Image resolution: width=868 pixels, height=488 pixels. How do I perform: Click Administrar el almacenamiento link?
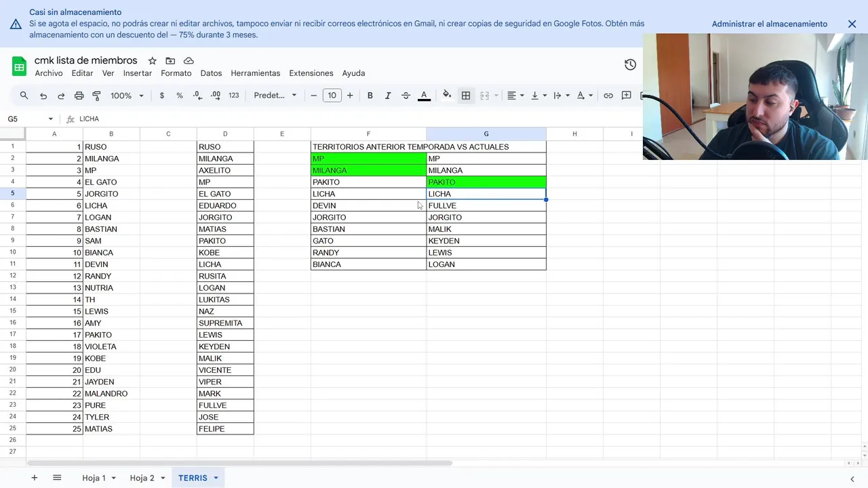[x=770, y=24]
